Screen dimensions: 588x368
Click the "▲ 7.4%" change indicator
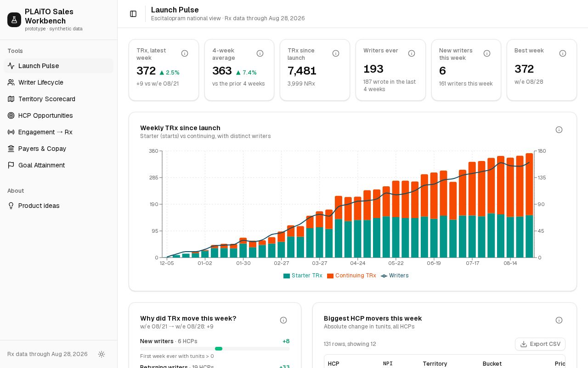pyautogui.click(x=246, y=73)
